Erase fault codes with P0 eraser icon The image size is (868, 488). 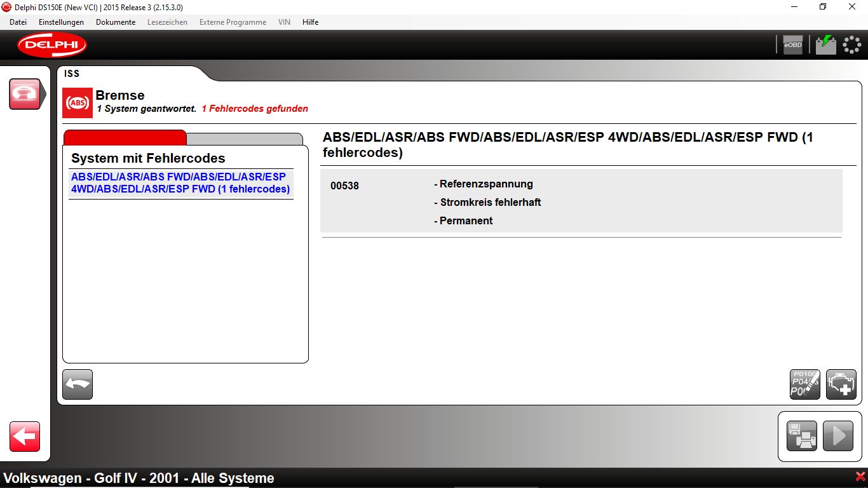(x=805, y=384)
